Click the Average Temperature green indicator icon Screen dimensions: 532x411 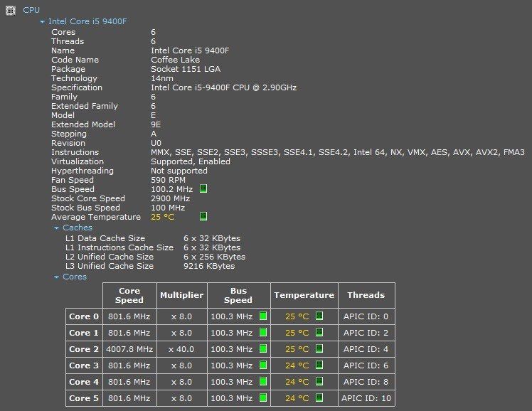[203, 216]
